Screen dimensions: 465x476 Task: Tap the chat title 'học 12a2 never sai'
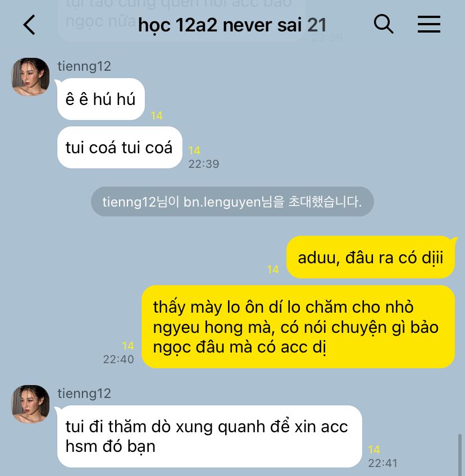pos(220,25)
